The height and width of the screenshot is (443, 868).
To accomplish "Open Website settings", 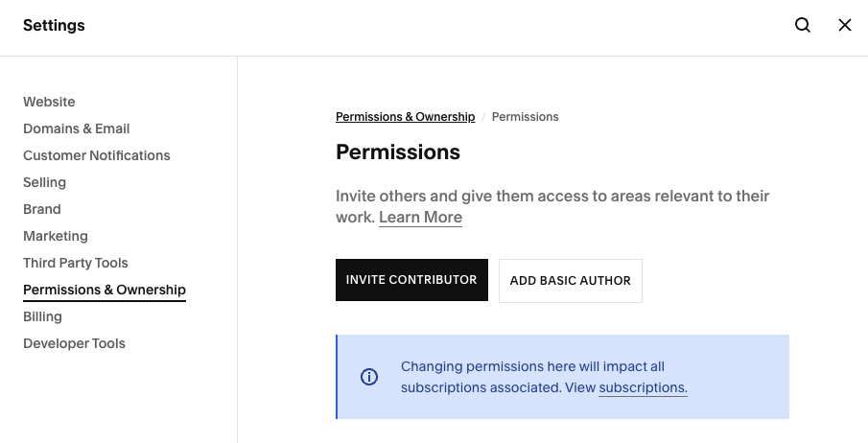I will [x=49, y=102].
